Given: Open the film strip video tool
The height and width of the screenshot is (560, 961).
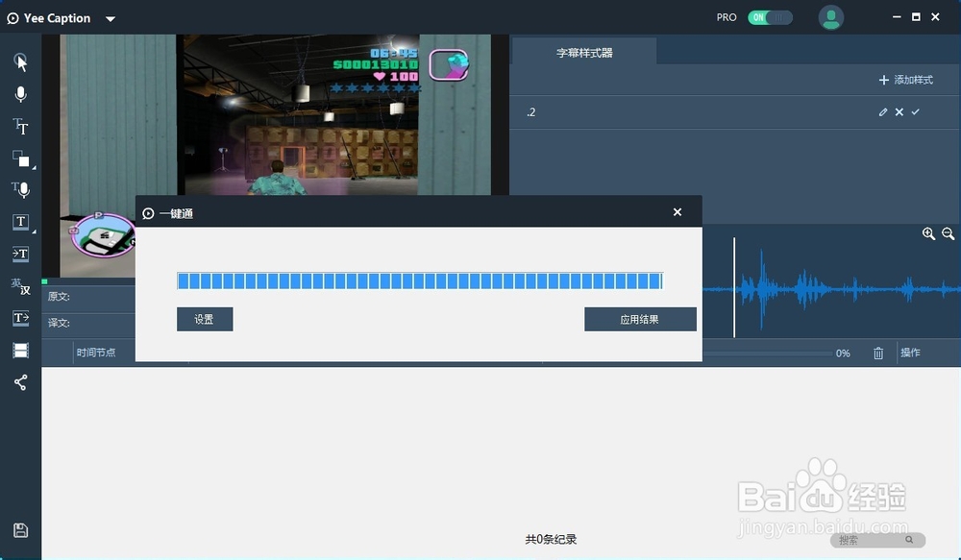Looking at the screenshot, I should point(21,351).
